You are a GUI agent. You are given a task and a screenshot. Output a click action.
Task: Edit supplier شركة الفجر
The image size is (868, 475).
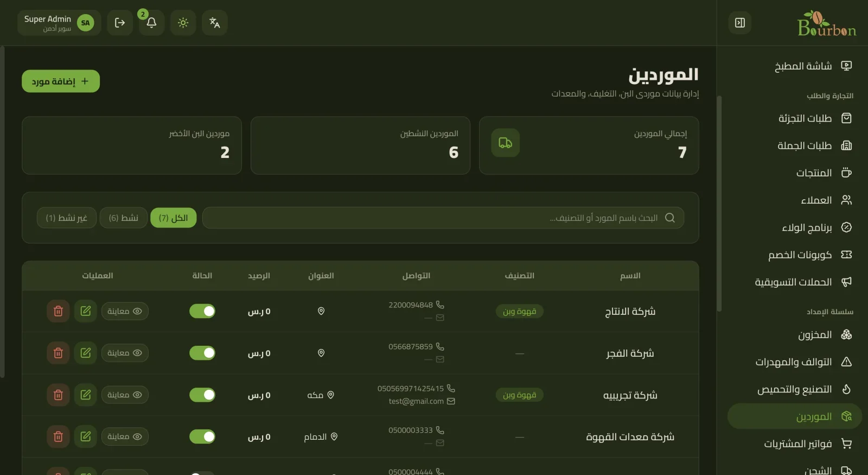pyautogui.click(x=86, y=353)
